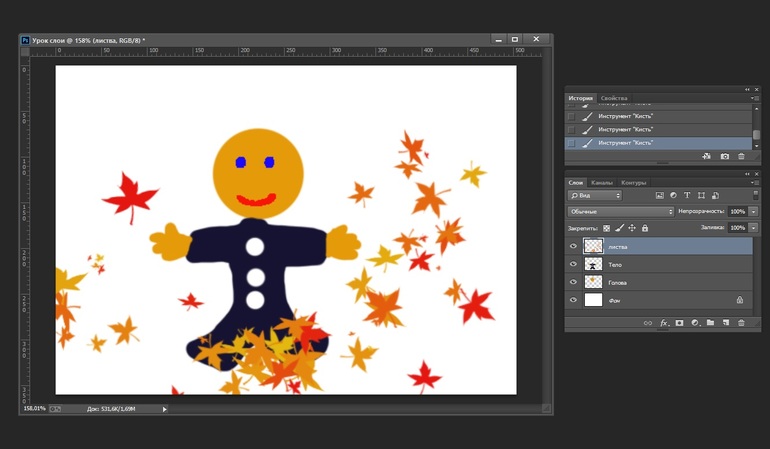Image resolution: width=770 pixels, height=449 pixels.
Task: Delete the selected layer with trash icon
Action: coord(741,323)
